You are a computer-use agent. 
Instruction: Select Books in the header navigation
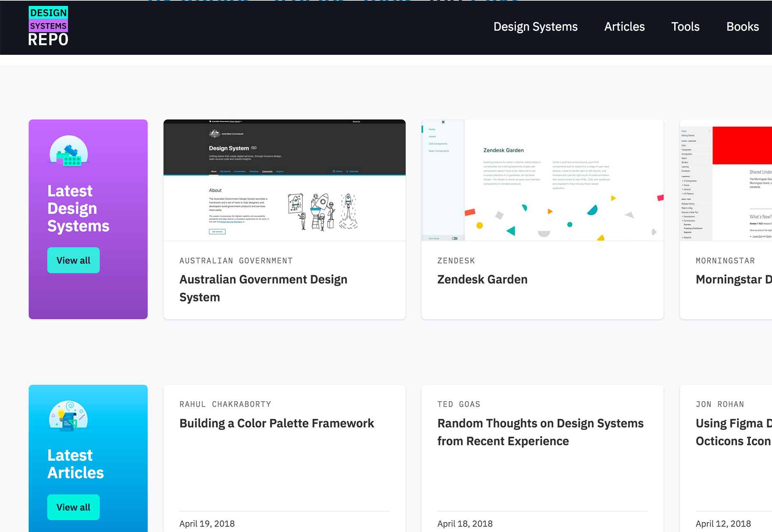[x=742, y=27]
